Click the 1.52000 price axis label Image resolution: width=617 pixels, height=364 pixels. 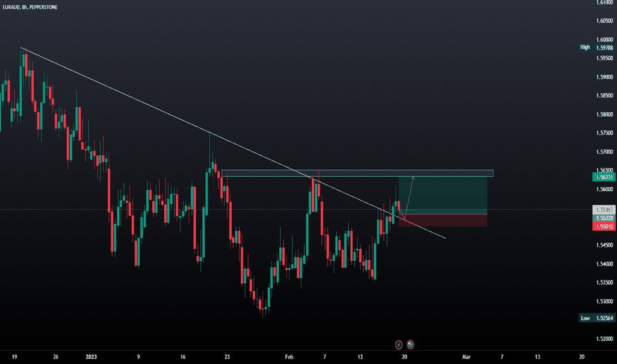pos(604,338)
